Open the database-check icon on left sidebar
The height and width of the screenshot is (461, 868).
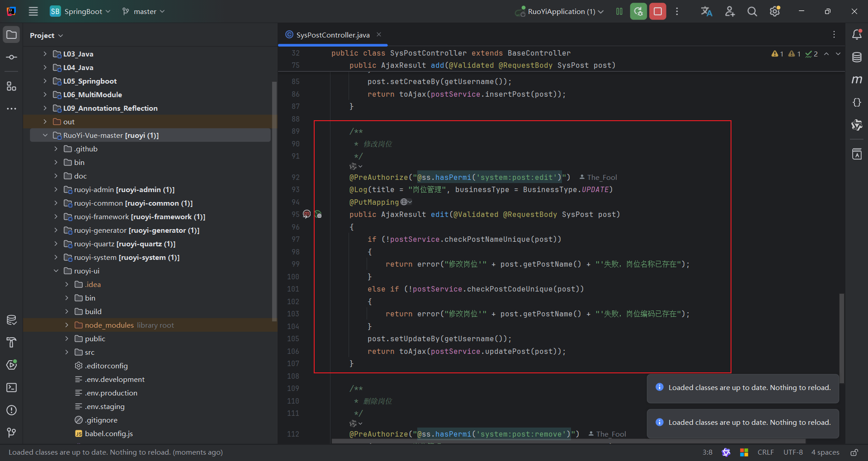pos(12,320)
